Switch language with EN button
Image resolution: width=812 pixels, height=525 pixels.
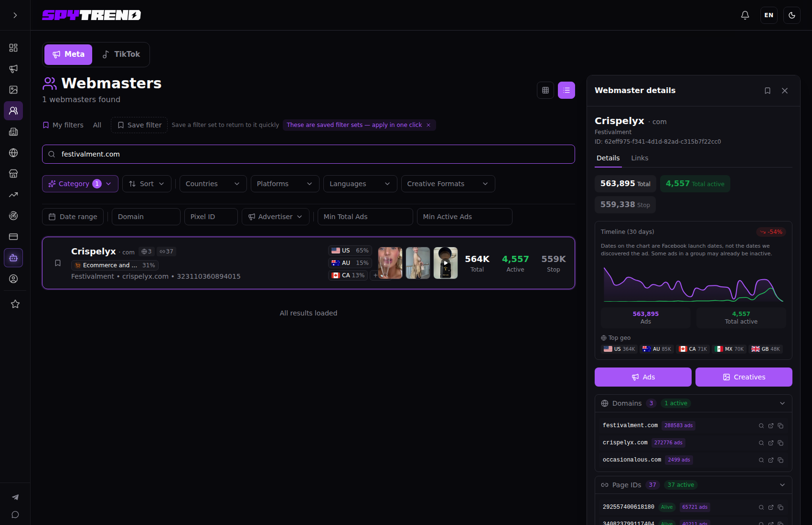[769, 15]
